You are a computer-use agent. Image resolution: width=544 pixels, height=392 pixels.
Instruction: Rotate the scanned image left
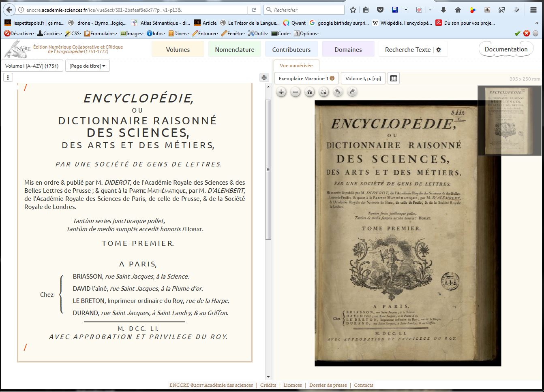tap(338, 92)
